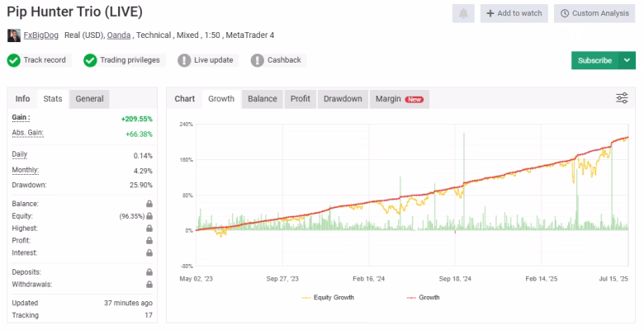This screenshot has height=330, width=644.
Task: Click the Cashback exclamation icon
Action: (x=258, y=60)
